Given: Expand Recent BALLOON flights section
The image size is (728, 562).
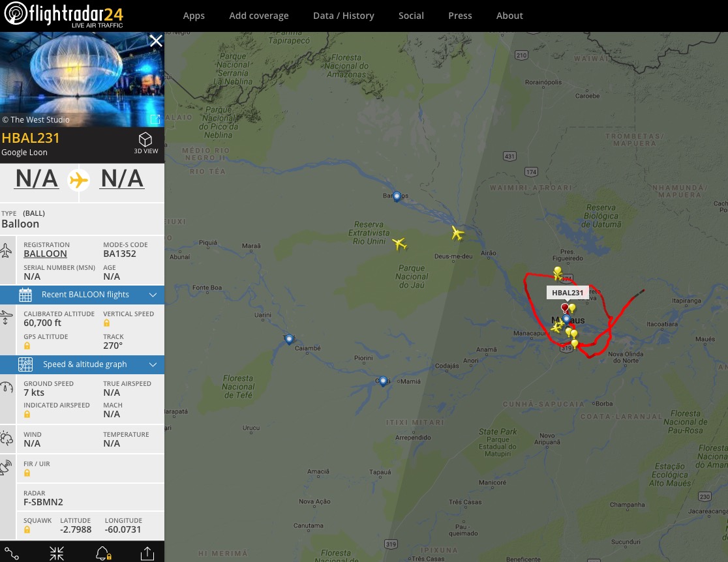Looking at the screenshot, I should point(82,295).
